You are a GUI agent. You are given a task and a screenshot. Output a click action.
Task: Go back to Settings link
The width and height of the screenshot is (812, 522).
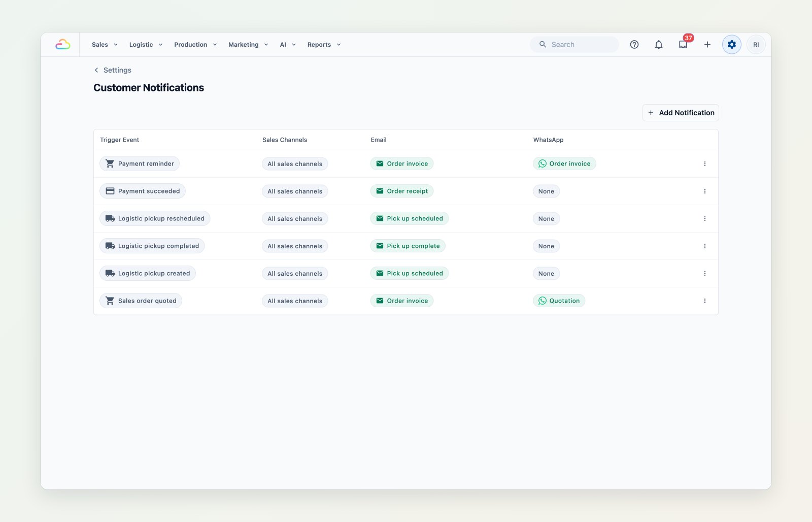[x=117, y=70]
